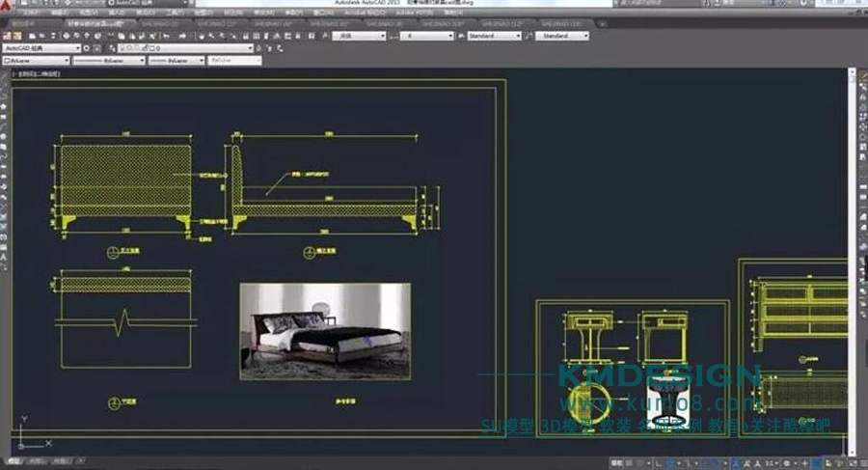
Task: Click the first icon in the standard toolbar
Action: coord(7,36)
